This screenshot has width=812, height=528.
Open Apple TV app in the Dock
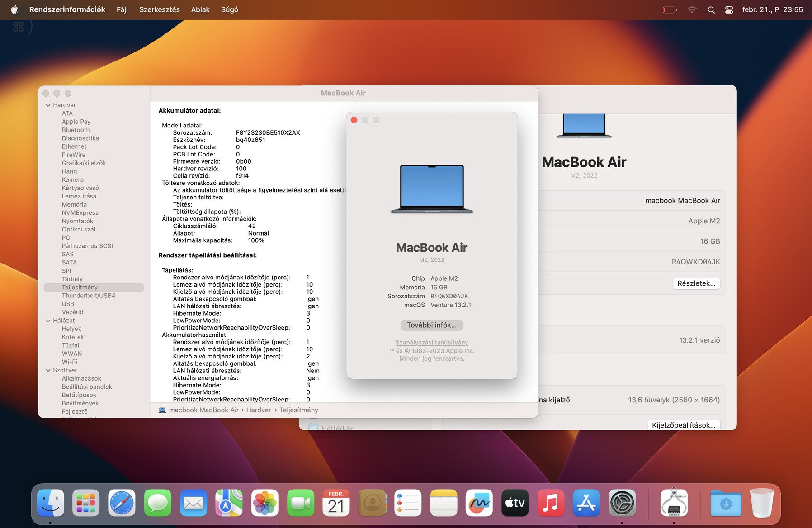[515, 503]
